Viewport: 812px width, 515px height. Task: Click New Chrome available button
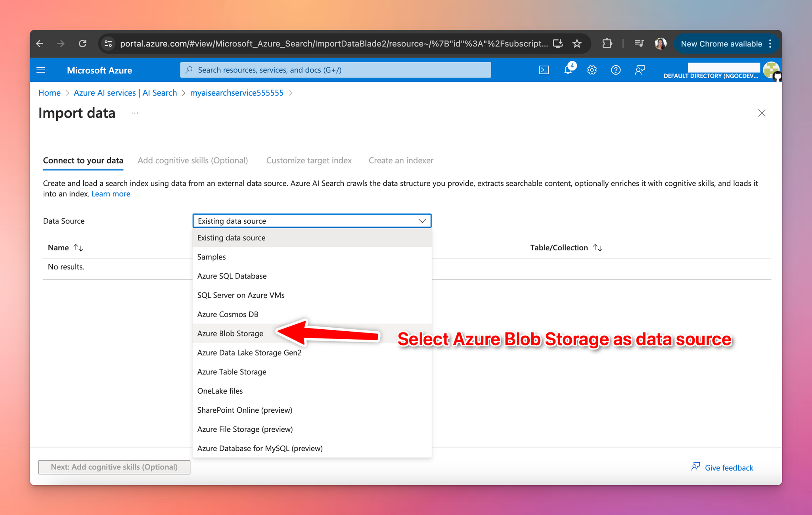tap(721, 44)
